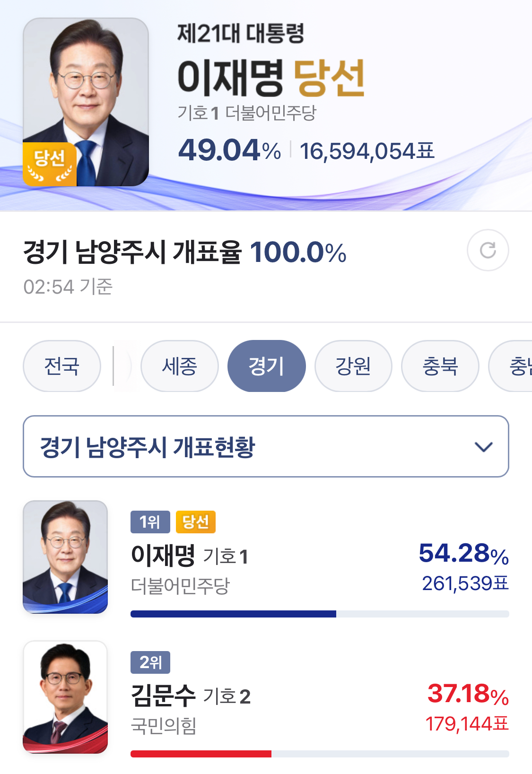The image size is (532, 774).
Task: Click the 김문수 candidate thumbnail
Action: [65, 697]
